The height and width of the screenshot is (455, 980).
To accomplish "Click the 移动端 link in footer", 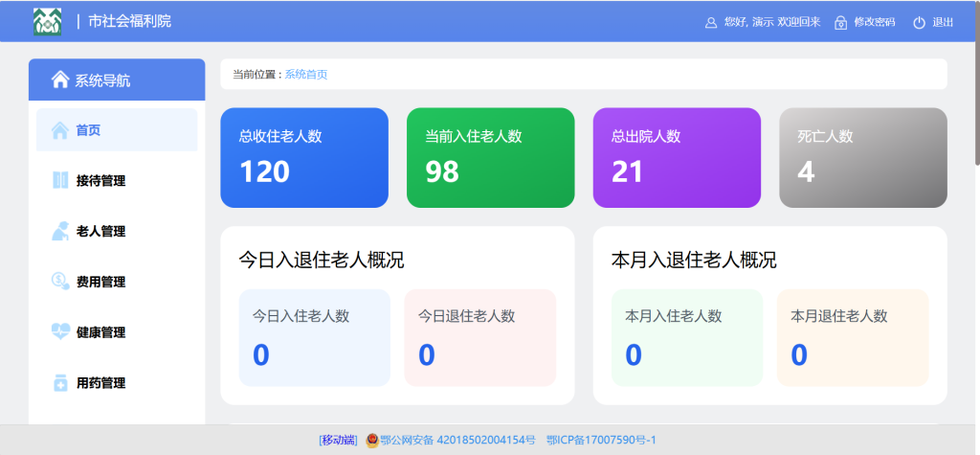I will tap(338, 441).
